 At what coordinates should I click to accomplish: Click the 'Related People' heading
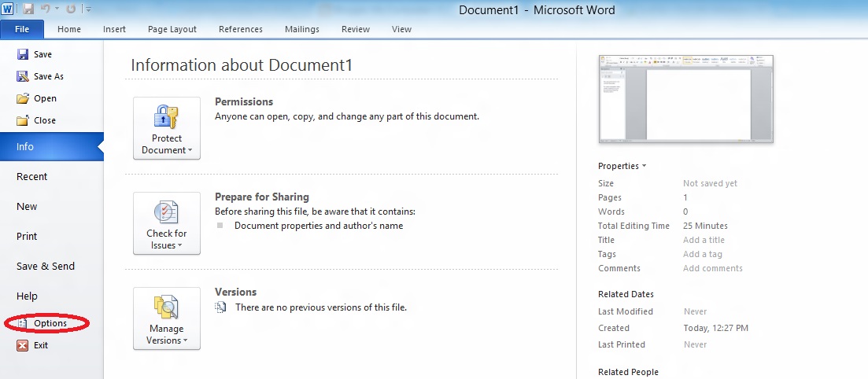(628, 373)
